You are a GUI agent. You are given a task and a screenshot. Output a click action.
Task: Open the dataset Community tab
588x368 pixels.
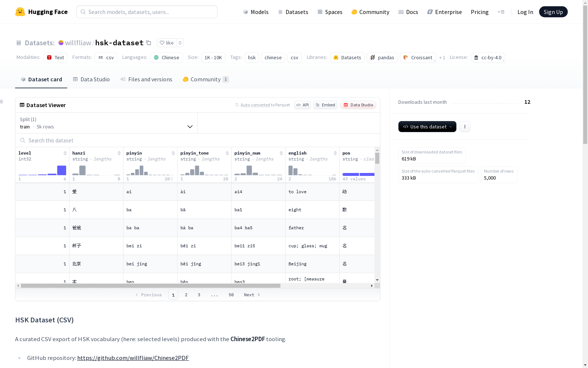206,79
